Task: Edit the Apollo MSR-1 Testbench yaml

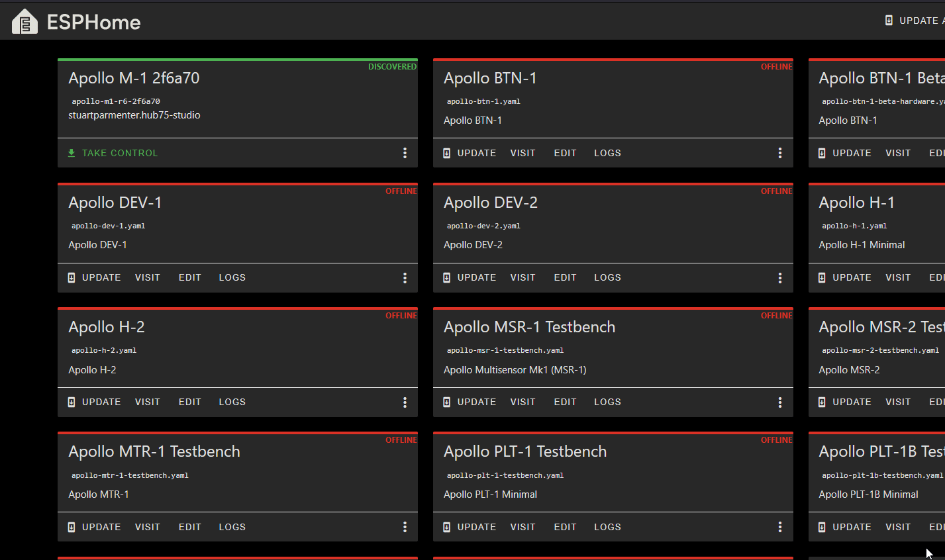Action: [x=565, y=402]
